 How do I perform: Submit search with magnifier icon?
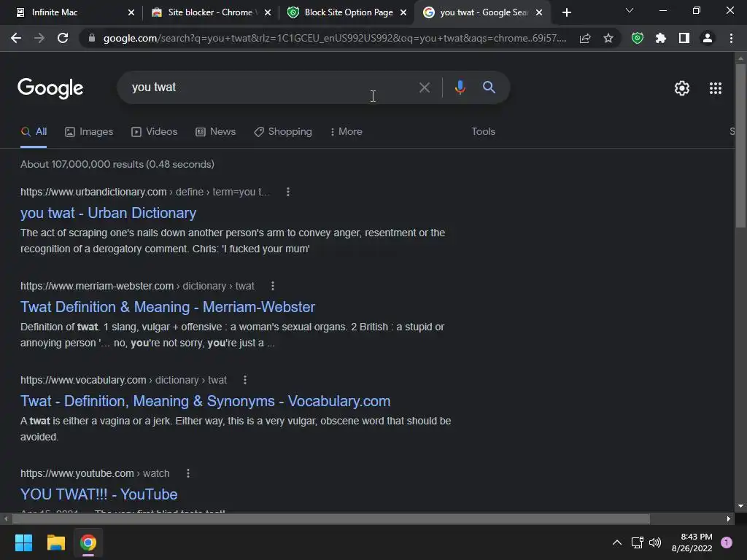(489, 87)
